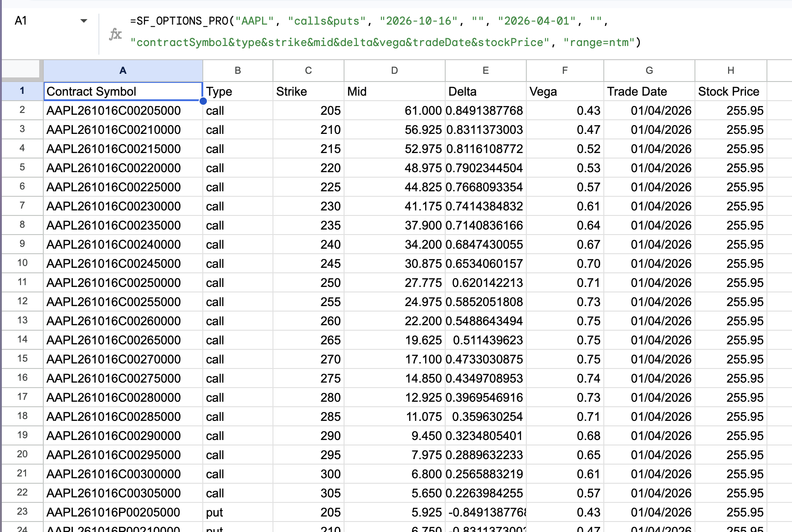
Task: Select row 23 header
Action: [22, 512]
